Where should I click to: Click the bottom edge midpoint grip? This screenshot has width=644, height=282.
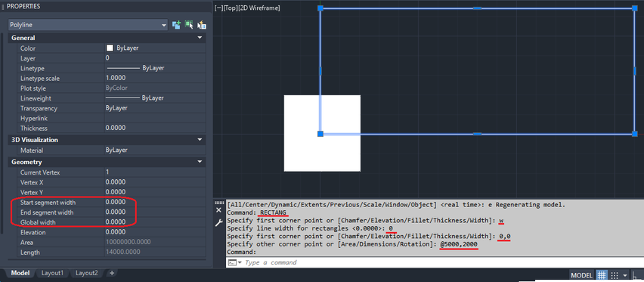tap(477, 134)
